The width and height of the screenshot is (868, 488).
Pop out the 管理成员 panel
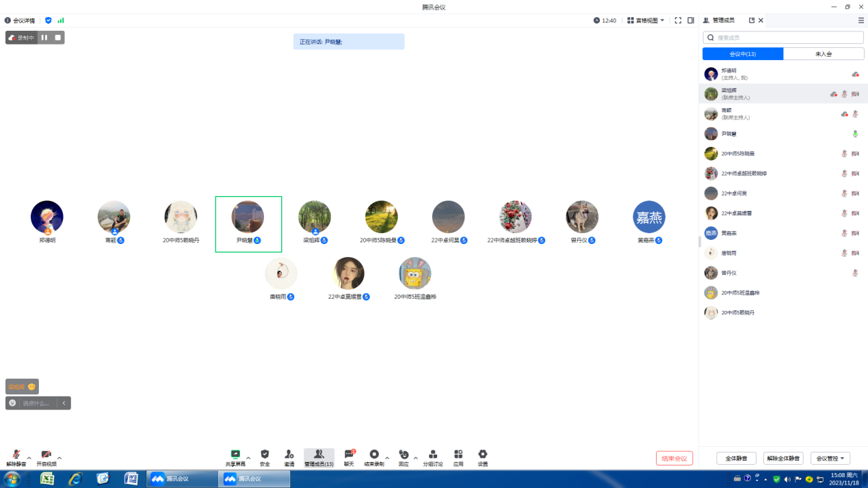pos(752,21)
